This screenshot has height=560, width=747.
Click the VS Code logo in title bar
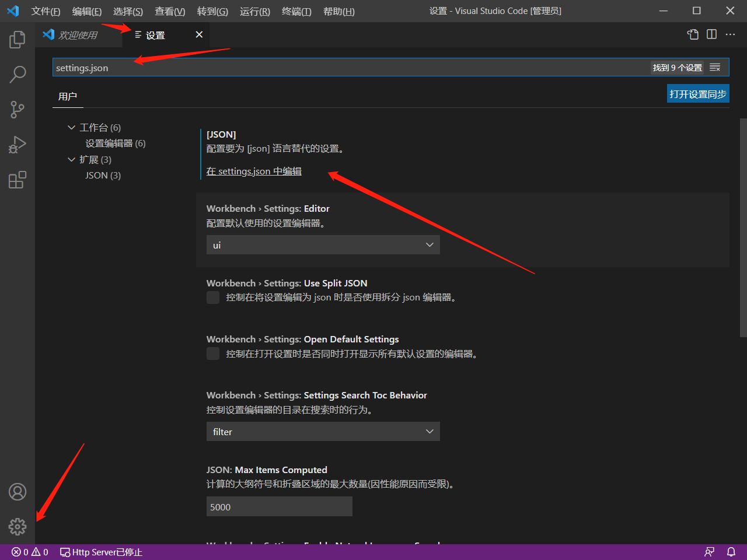[13, 11]
